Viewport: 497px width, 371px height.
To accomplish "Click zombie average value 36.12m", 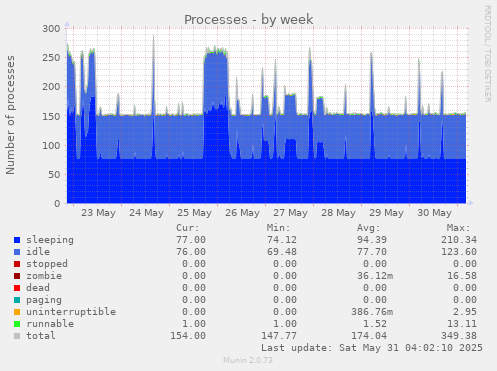I will (375, 276).
